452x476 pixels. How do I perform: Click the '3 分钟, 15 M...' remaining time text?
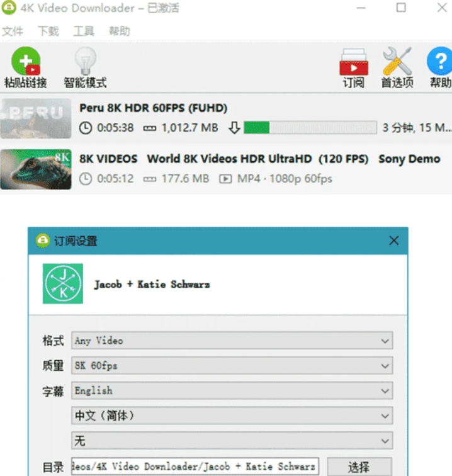tap(417, 128)
